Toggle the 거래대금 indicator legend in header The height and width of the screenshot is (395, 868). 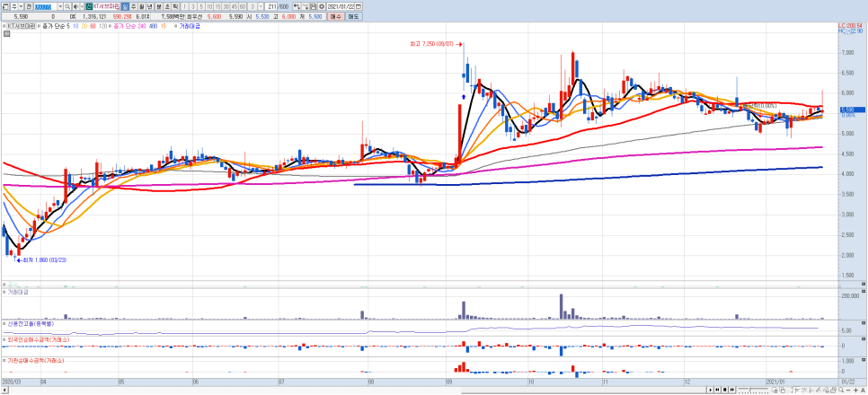tap(190, 27)
